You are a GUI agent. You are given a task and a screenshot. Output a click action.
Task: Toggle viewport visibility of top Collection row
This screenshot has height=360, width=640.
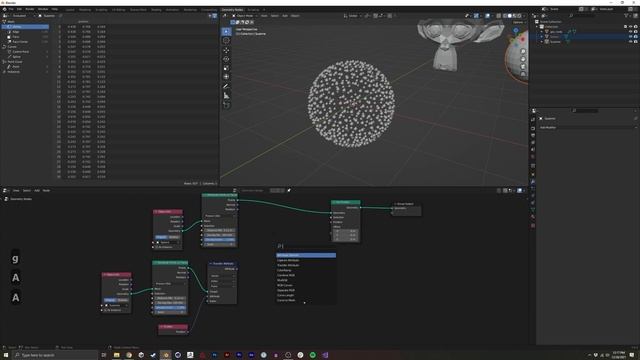click(x=631, y=27)
